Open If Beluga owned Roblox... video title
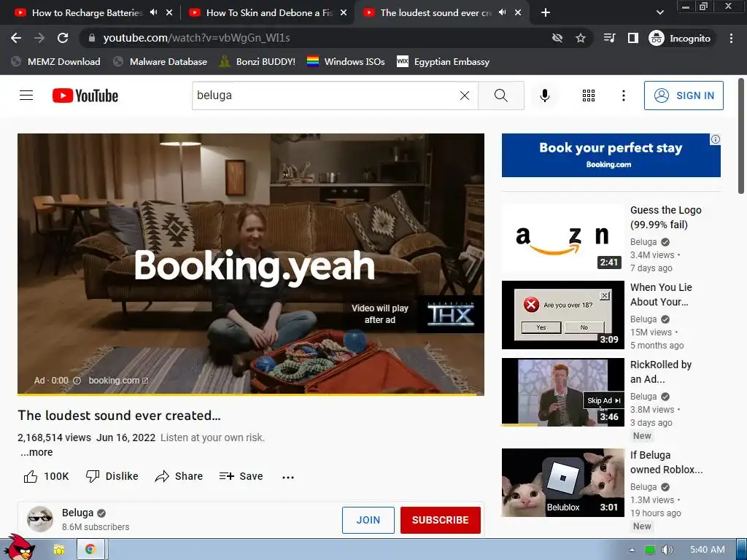This screenshot has height=560, width=747. click(666, 462)
